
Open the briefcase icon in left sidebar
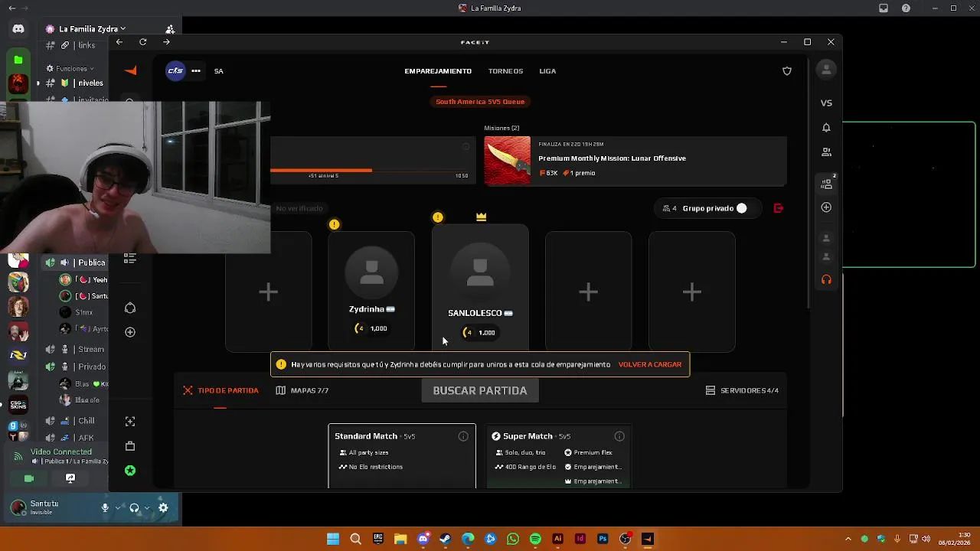coord(130,445)
